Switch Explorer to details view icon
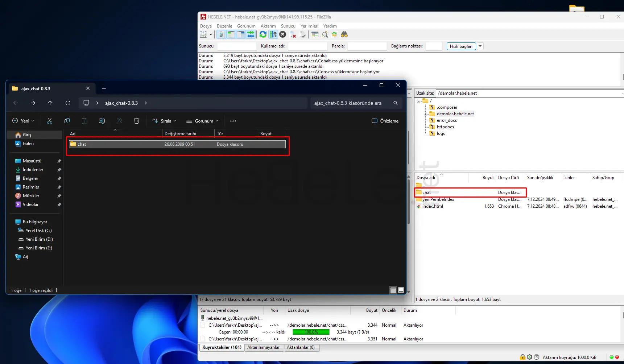624x364 pixels. [393, 290]
